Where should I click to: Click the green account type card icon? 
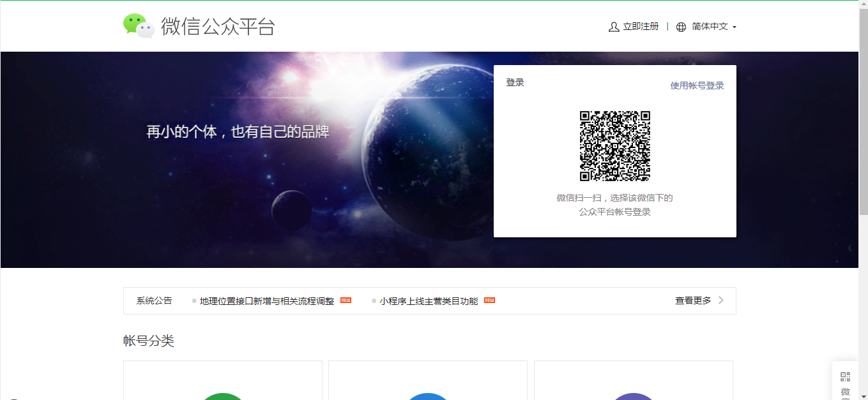(x=223, y=397)
